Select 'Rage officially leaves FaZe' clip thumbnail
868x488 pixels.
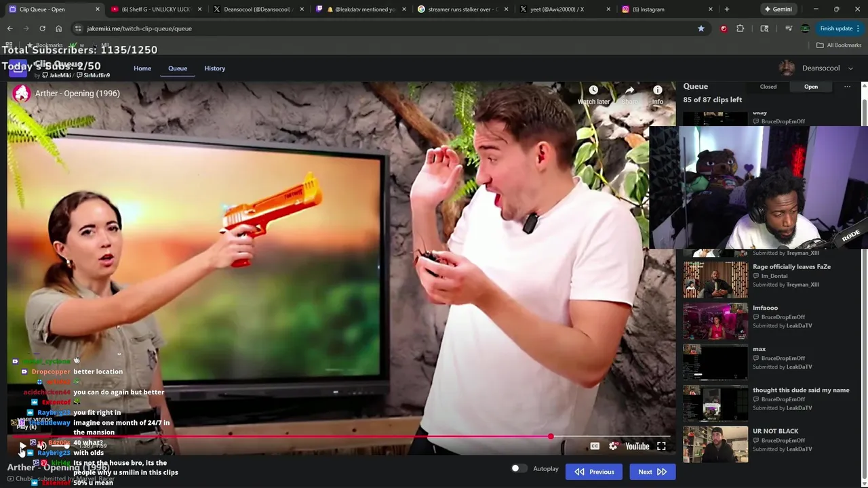pyautogui.click(x=715, y=280)
